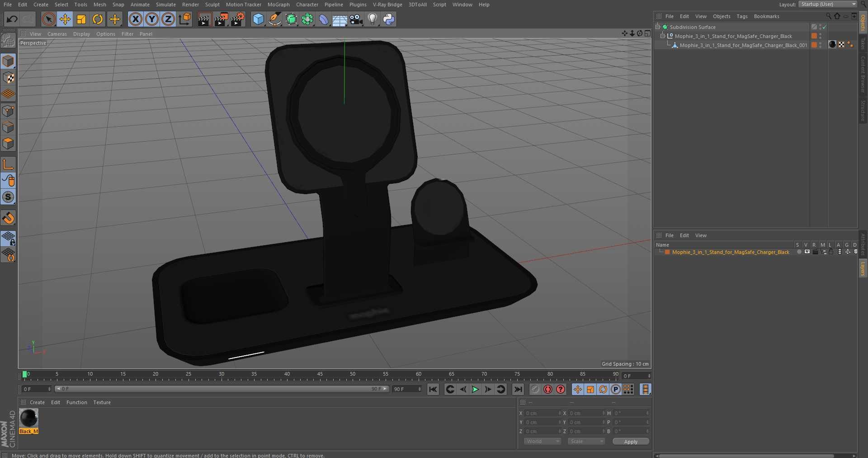Play the animation forward
Viewport: 868px width, 458px height.
click(475, 389)
